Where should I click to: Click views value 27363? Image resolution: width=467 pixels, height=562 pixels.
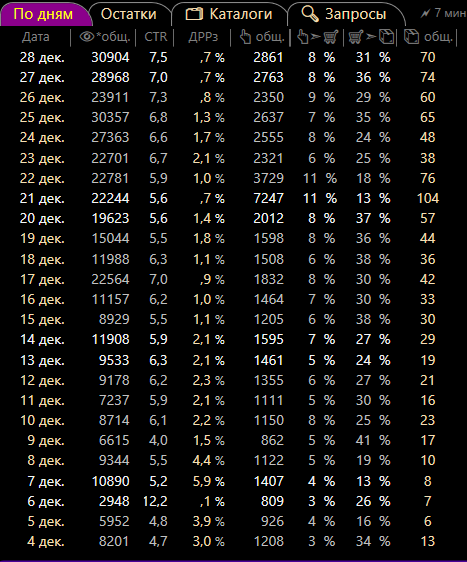(110, 138)
